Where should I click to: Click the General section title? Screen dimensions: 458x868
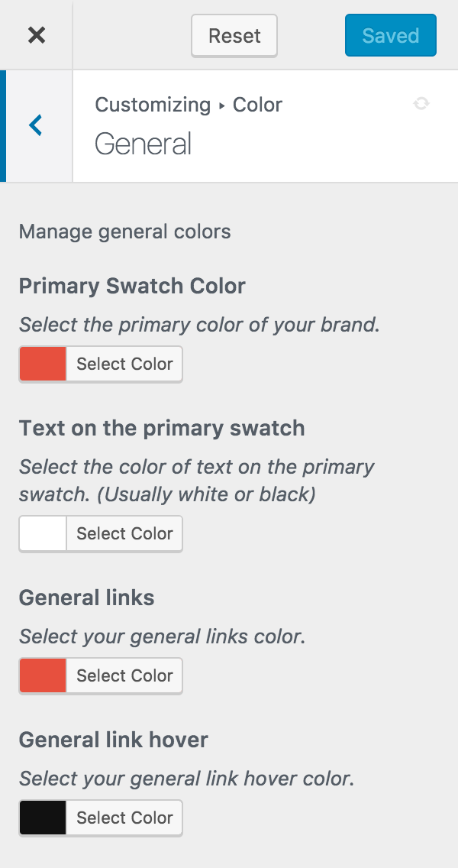[x=143, y=144]
